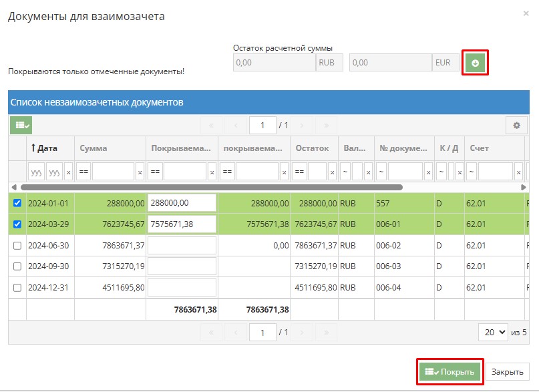Screen dimensions: 539x392
Task: Check the 2024-06-30 document row
Action: coord(17,246)
